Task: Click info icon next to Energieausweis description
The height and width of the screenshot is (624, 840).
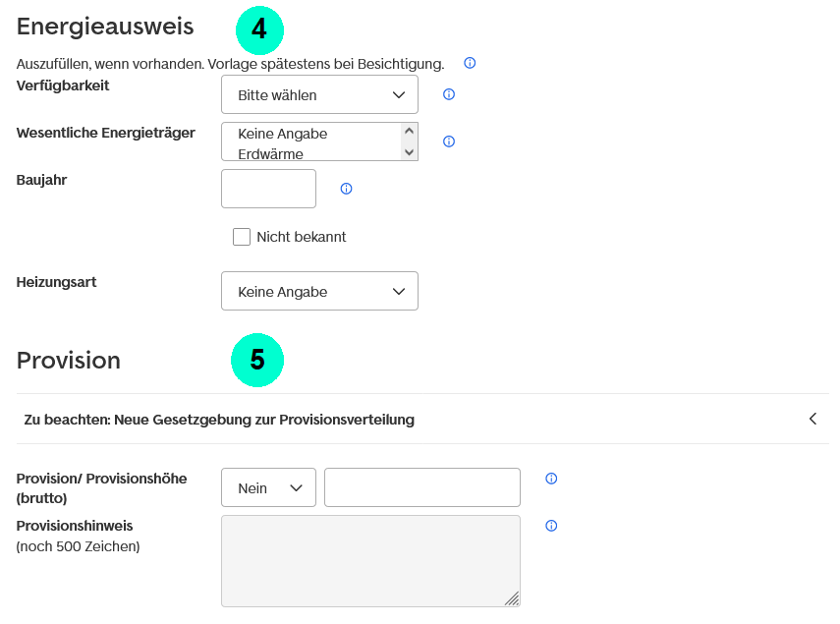Action: 470,63
